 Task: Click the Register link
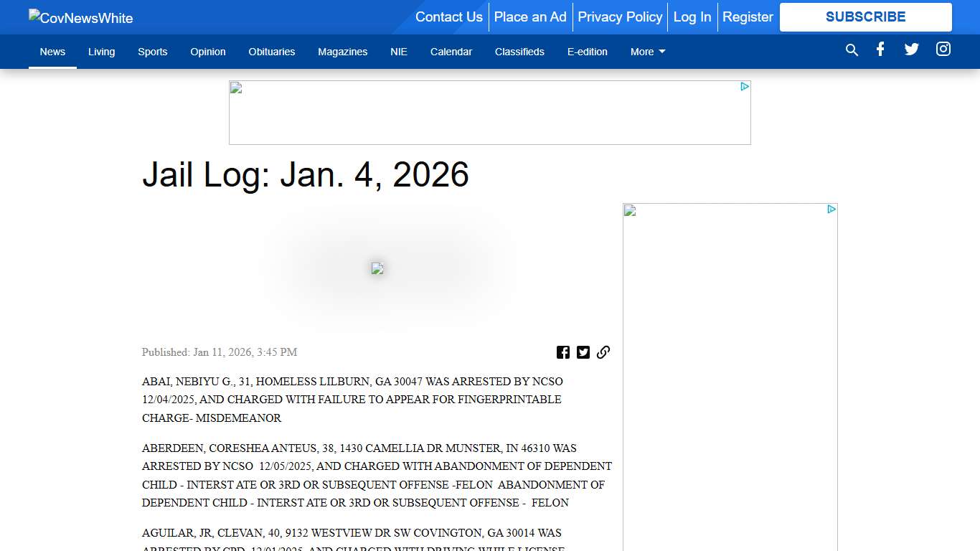point(748,17)
